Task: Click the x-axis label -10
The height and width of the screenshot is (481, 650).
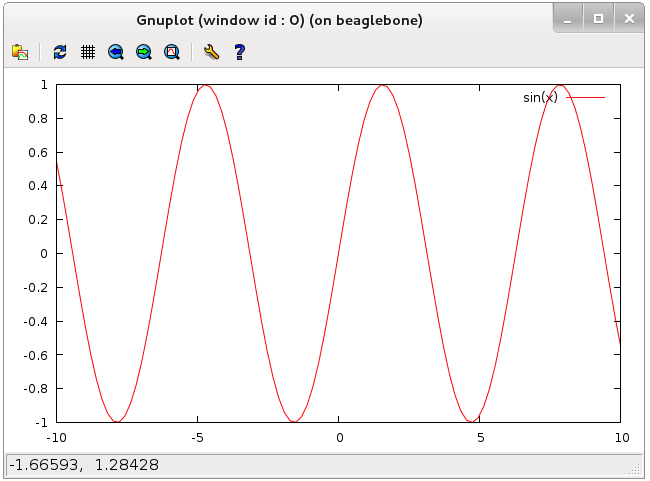Action: click(56, 438)
